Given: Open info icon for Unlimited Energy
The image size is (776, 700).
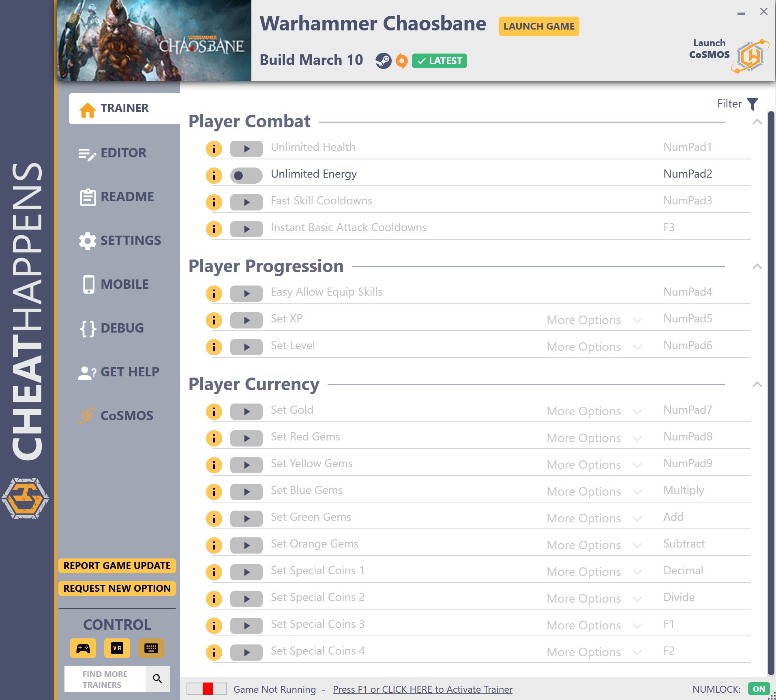Looking at the screenshot, I should click(214, 176).
